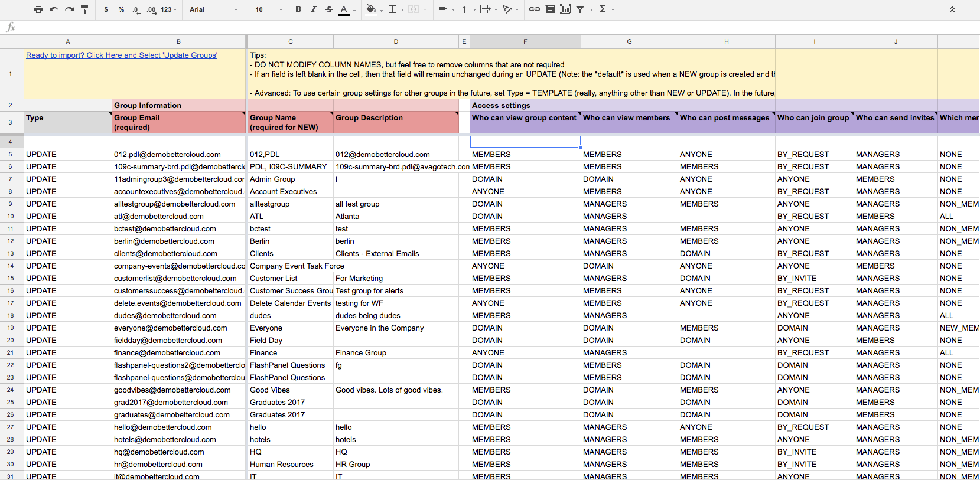
Task: Select cell 'Good vibes. Lots of good vibes.'
Action: (x=396, y=390)
